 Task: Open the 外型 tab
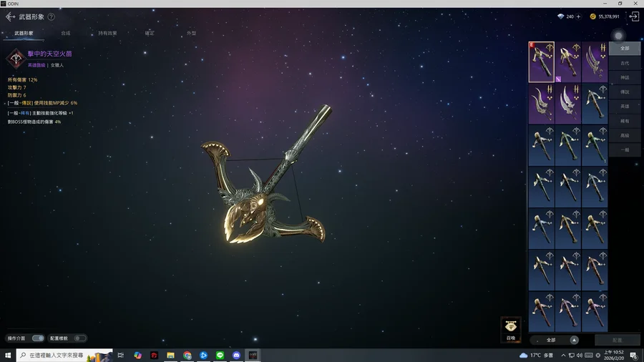pos(191,33)
